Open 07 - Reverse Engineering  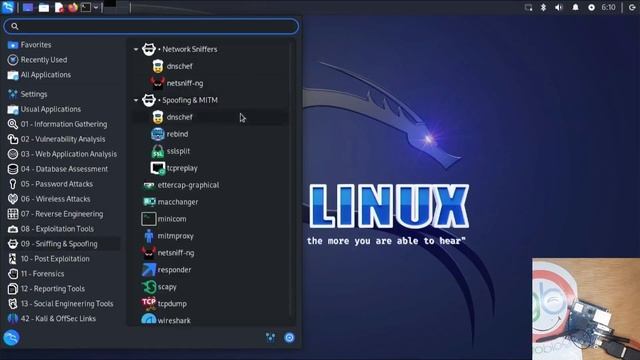click(63, 214)
